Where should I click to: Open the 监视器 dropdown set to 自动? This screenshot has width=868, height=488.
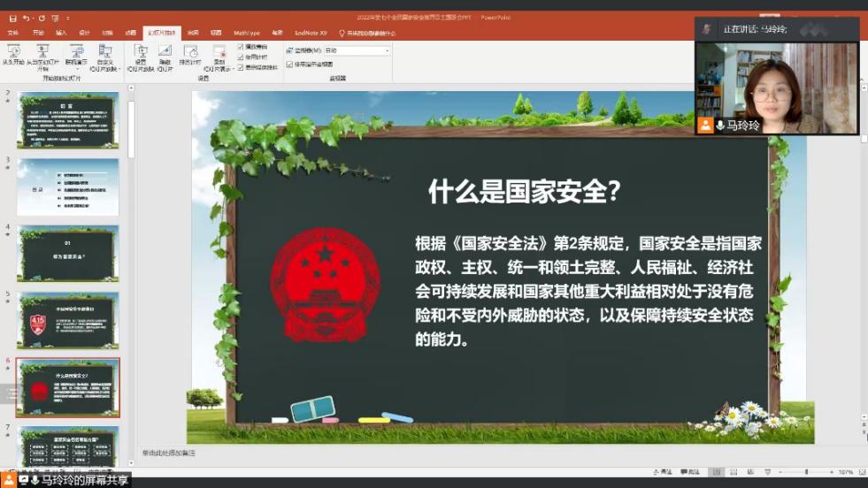pos(357,51)
